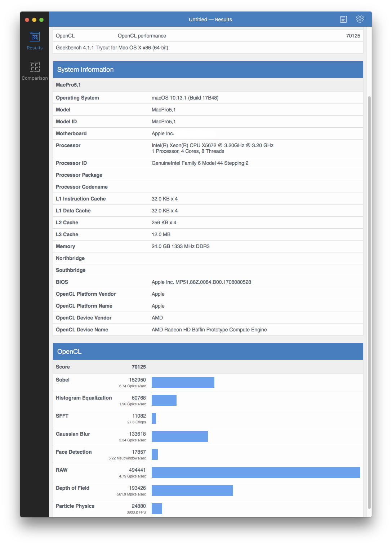The height and width of the screenshot is (546, 392).
Task: Click the overall Score 70125 value
Action: pyautogui.click(x=139, y=367)
